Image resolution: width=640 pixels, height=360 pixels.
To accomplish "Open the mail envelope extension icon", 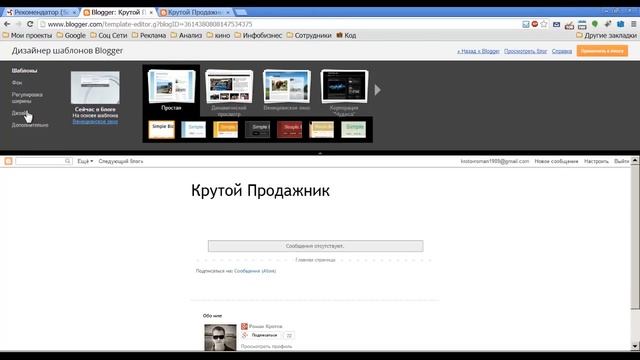I will (x=556, y=24).
